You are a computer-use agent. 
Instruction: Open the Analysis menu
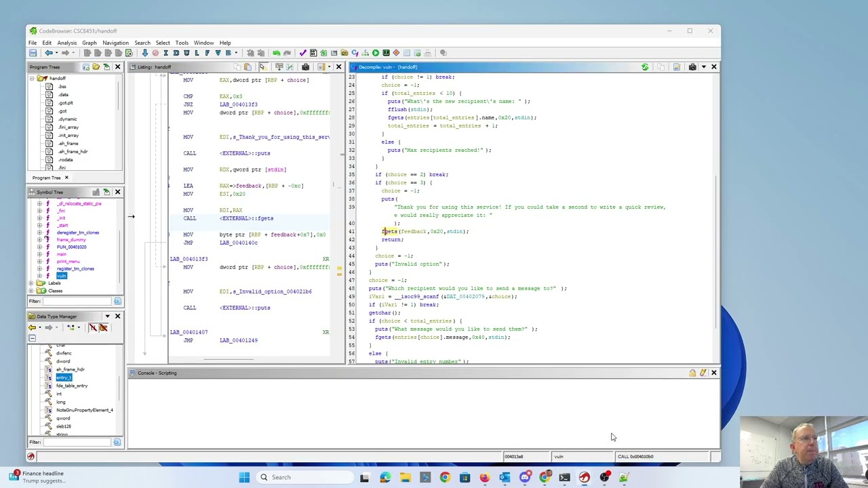[66, 43]
